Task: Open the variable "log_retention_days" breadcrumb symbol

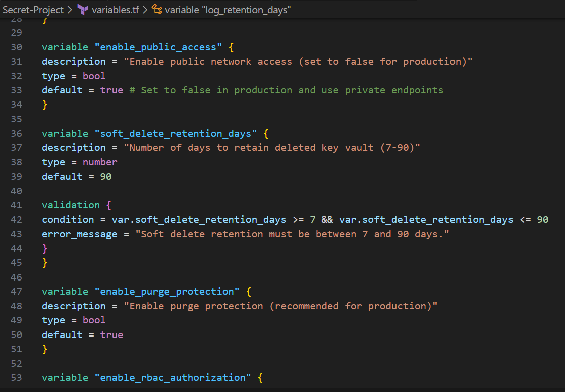Action: [228, 10]
